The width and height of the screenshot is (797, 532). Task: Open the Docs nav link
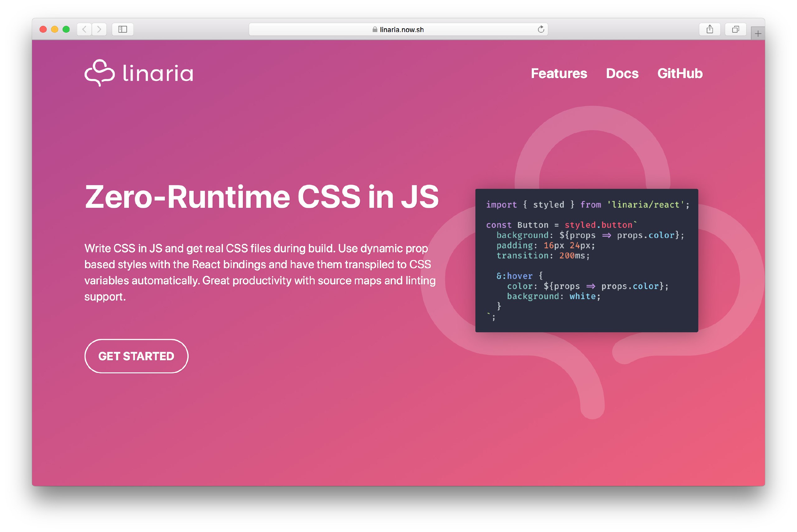pyautogui.click(x=622, y=74)
